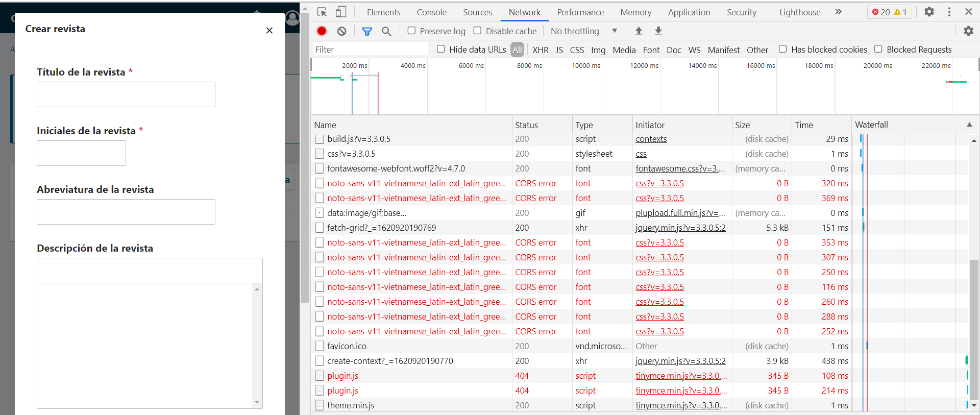Filter requests by Img type

point(598,50)
